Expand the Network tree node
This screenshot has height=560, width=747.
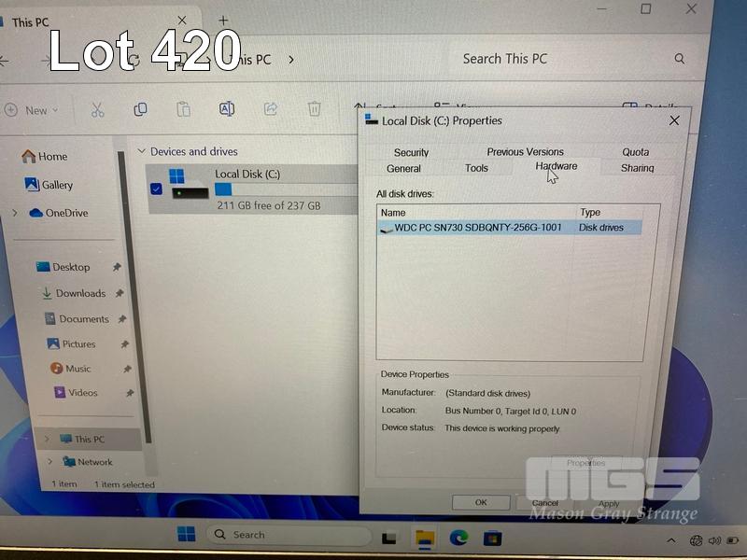point(48,462)
